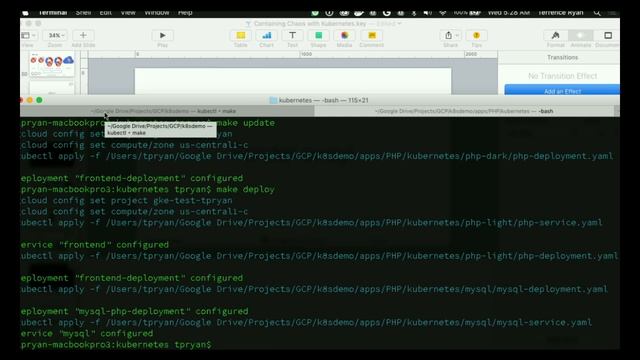Click the 'make update' command line

point(148,123)
